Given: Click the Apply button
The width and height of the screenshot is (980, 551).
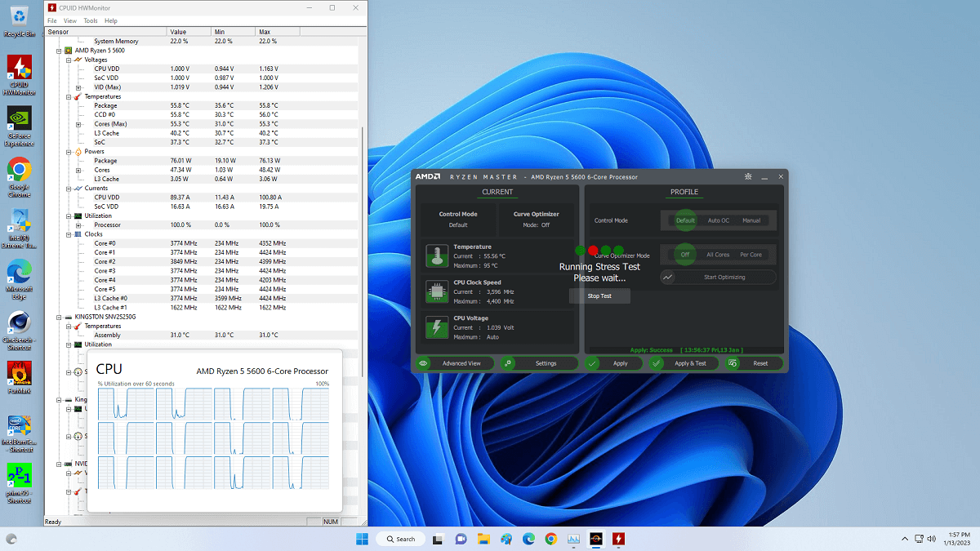Looking at the screenshot, I should (614, 363).
